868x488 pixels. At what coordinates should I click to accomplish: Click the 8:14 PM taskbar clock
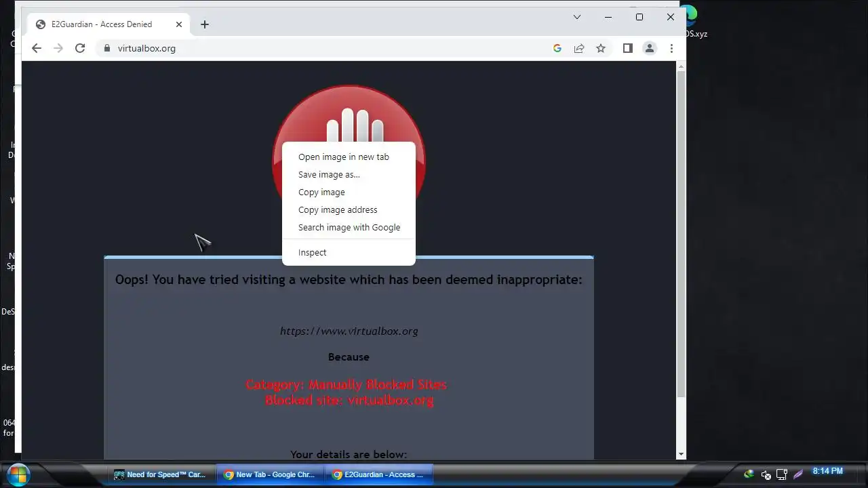tap(827, 471)
